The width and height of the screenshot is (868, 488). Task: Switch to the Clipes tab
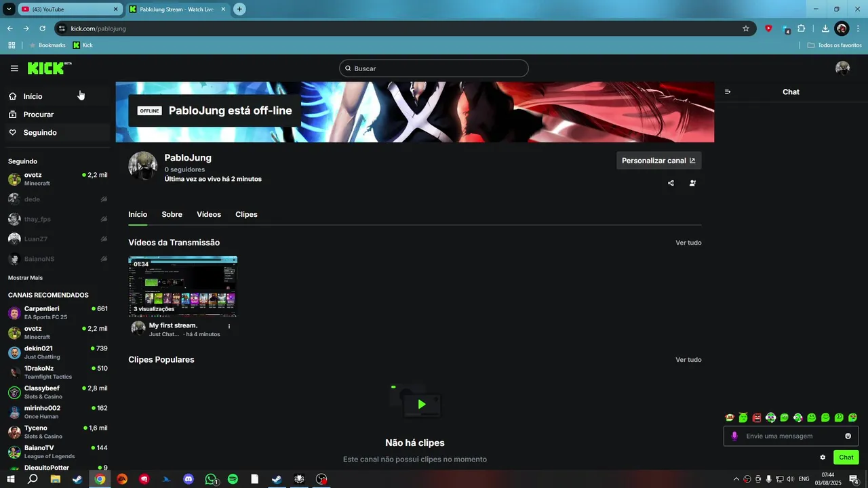coord(246,214)
